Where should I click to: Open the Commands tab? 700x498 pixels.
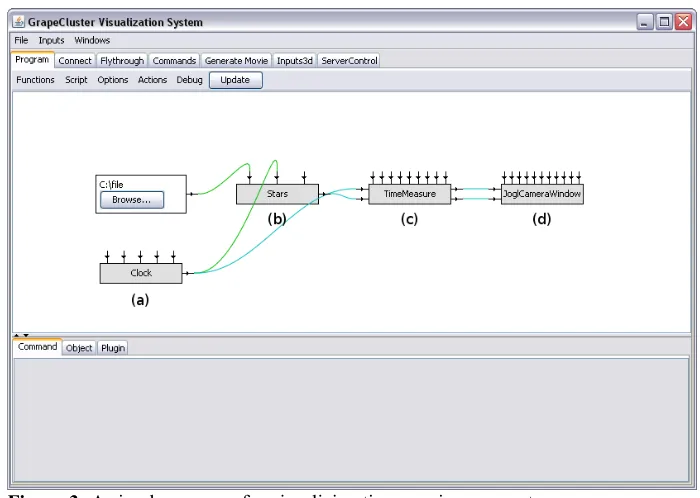[x=174, y=61]
